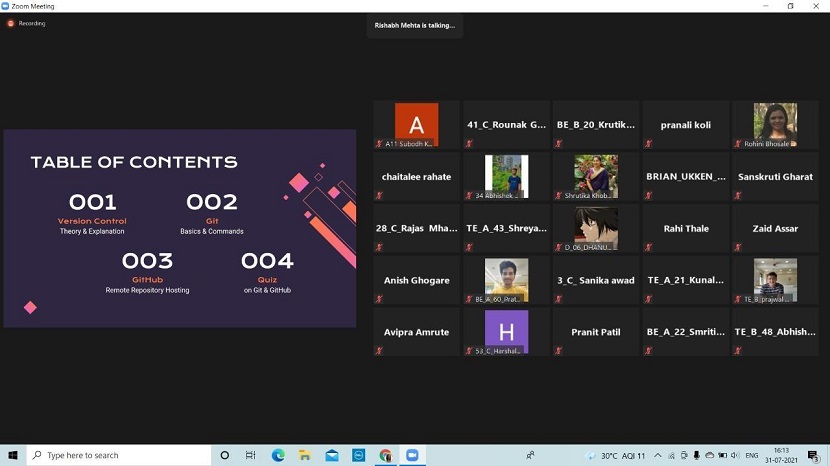
Task: Select the chaitalee rahate participant tile
Action: point(417,177)
